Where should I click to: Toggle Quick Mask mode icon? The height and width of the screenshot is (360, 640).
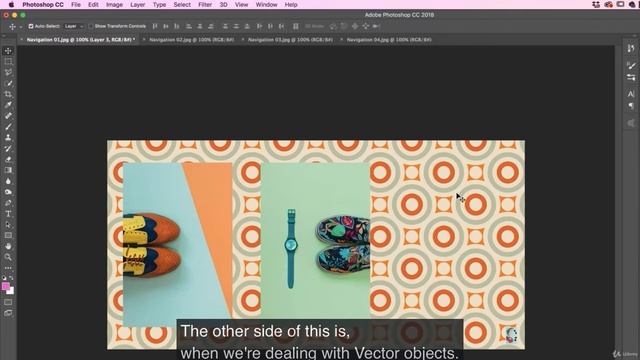coord(8,302)
